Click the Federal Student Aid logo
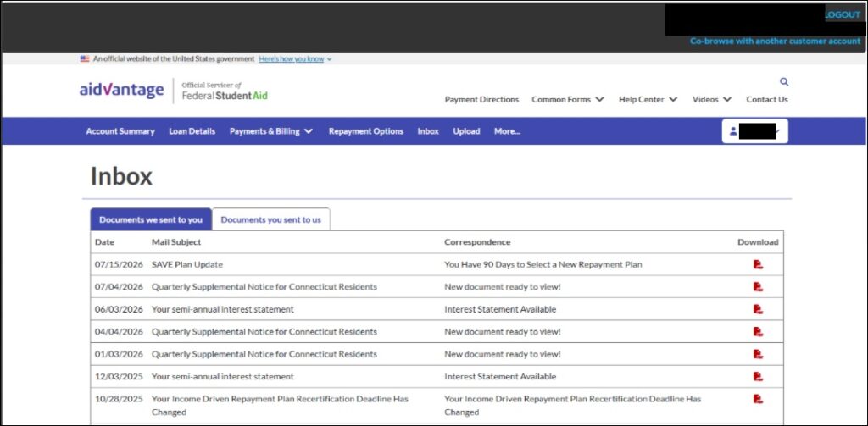868x426 pixels. click(x=224, y=91)
